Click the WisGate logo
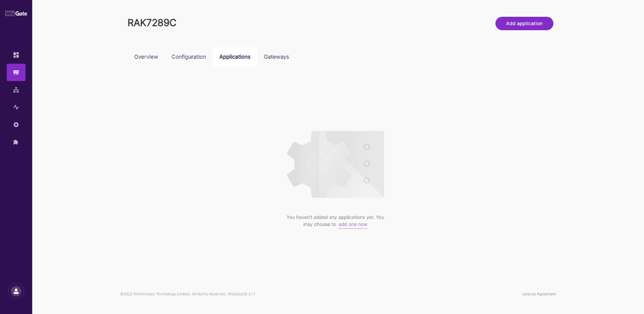The height and width of the screenshot is (314, 644). 16,13
